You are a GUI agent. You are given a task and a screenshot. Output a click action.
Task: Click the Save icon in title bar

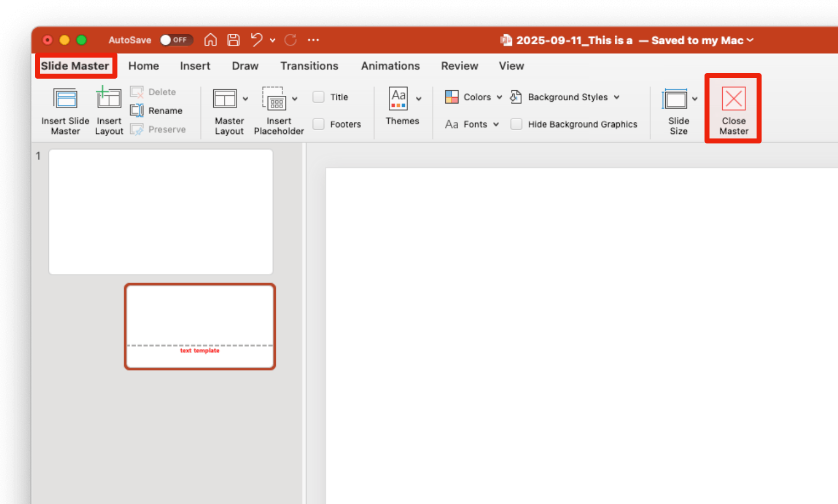(x=234, y=40)
